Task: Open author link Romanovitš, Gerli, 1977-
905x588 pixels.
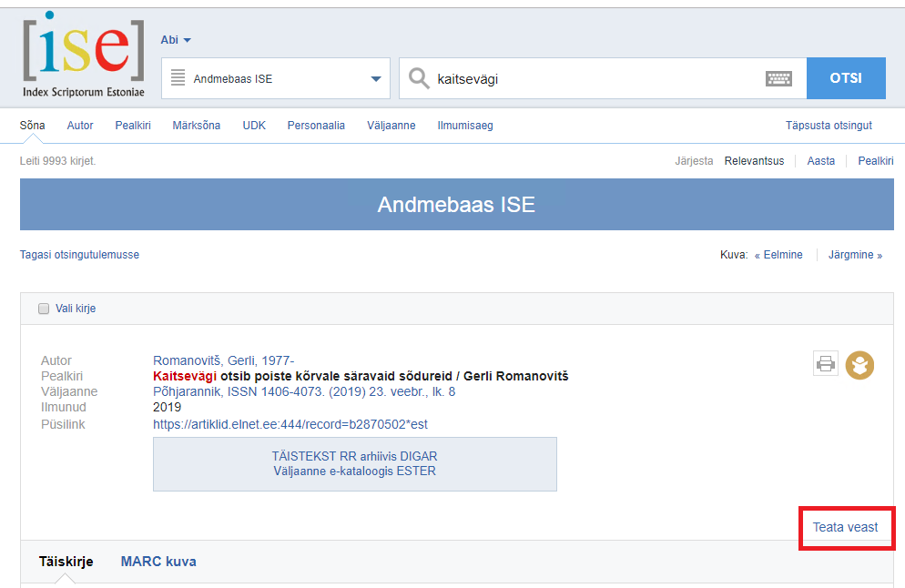Action: [223, 360]
